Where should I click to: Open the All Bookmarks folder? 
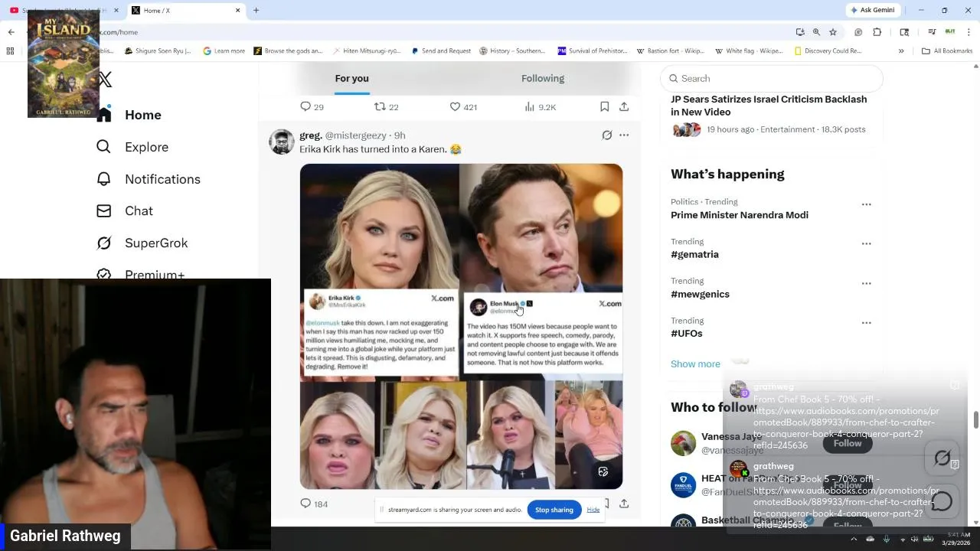tap(947, 51)
